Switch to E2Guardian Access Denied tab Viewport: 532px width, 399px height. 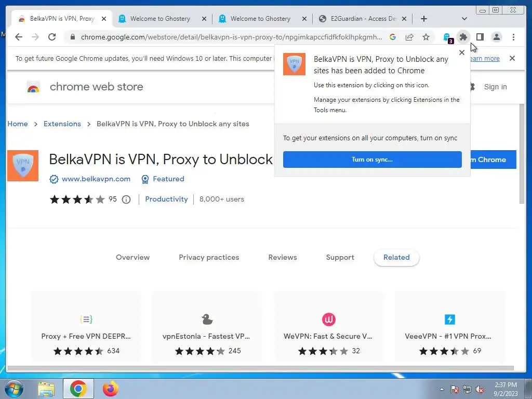click(363, 19)
